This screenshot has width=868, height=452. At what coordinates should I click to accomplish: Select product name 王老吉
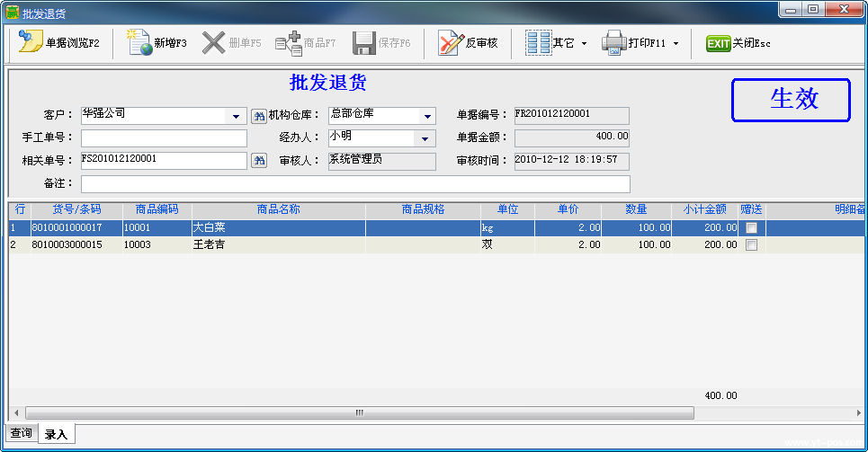click(279, 244)
